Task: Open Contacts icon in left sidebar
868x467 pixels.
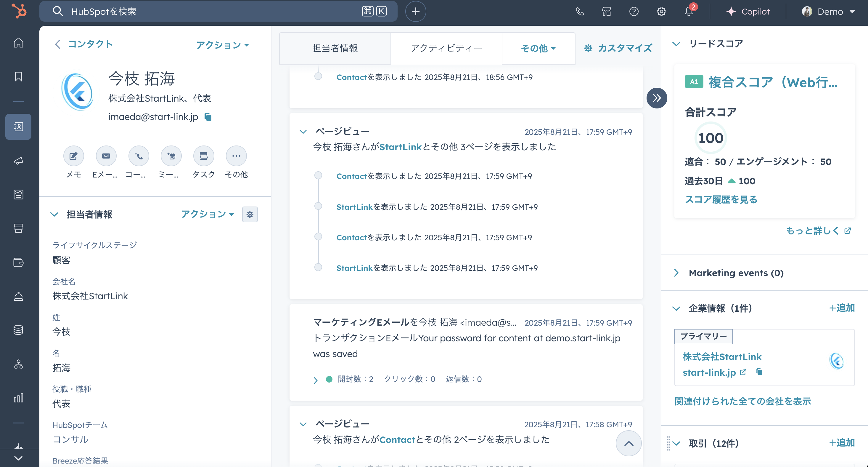Action: 19,127
